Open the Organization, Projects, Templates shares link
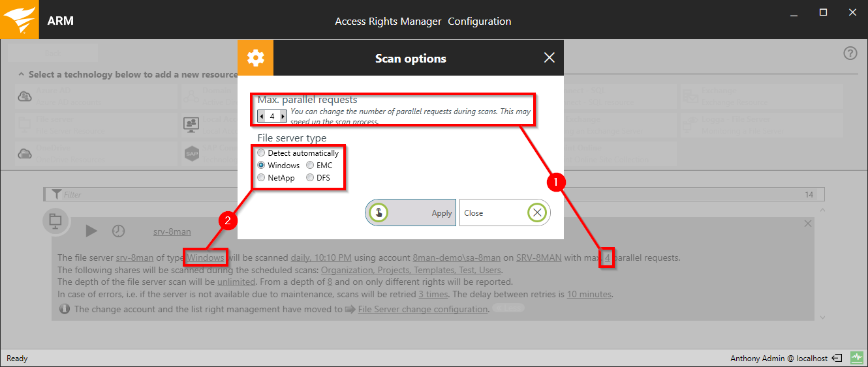Image resolution: width=868 pixels, height=367 pixels. [x=411, y=270]
